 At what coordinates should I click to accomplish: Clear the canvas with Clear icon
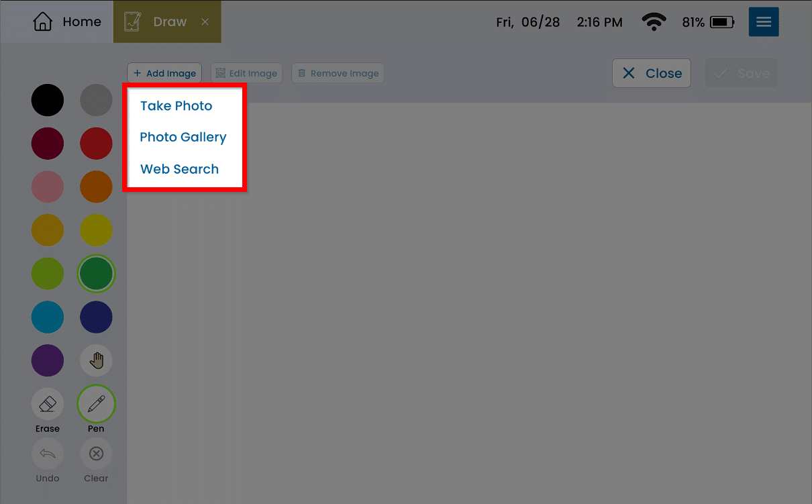pos(96,454)
